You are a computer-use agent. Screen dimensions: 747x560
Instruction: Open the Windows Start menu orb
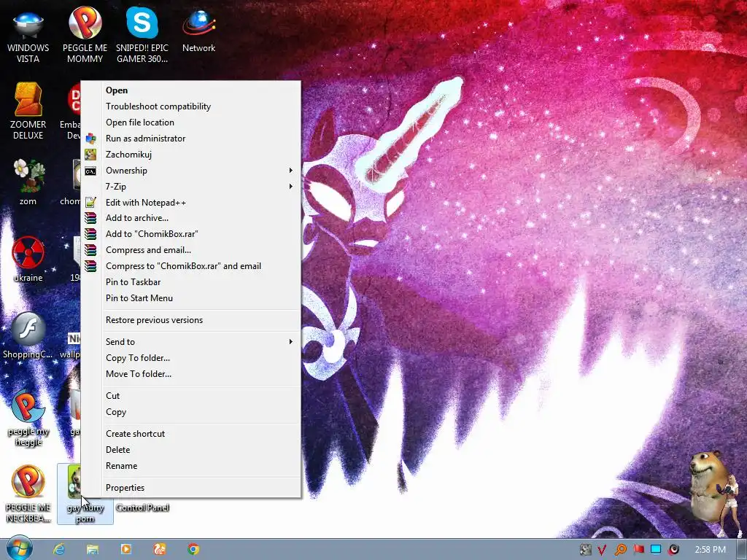pos(19,548)
